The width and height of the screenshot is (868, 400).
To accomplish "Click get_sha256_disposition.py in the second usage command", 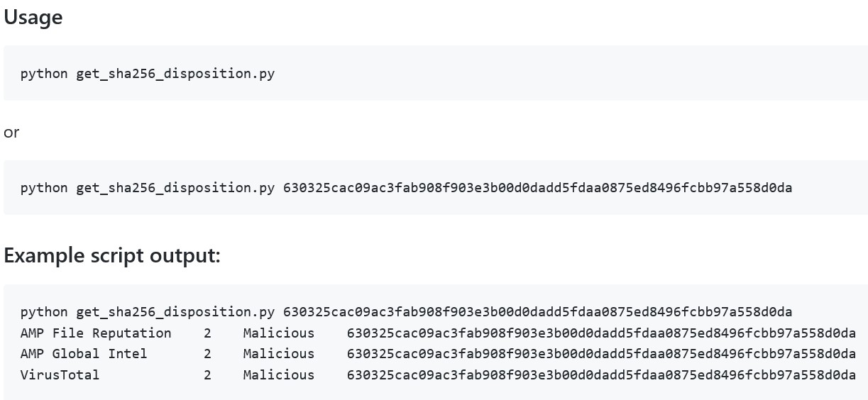I will click(x=175, y=188).
